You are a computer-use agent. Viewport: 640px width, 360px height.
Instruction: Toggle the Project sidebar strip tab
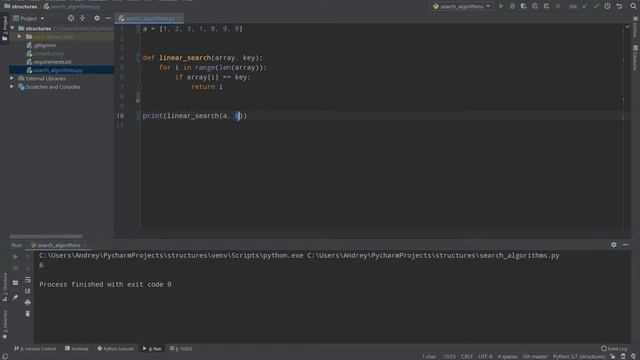[x=5, y=29]
